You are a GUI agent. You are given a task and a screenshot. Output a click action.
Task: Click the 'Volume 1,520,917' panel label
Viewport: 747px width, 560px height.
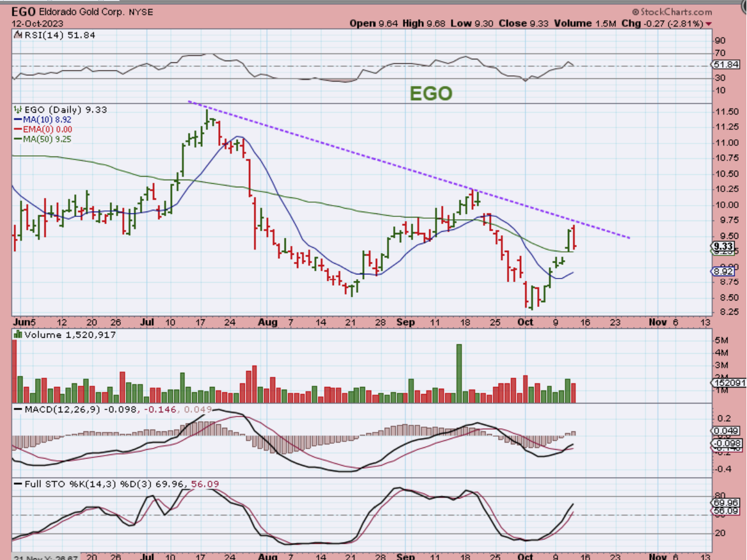[x=65, y=335]
